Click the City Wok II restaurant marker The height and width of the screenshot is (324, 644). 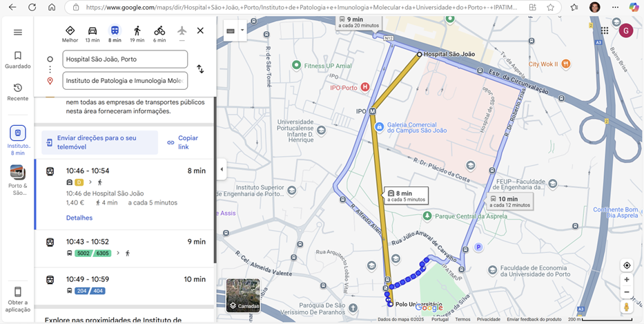coord(565,64)
